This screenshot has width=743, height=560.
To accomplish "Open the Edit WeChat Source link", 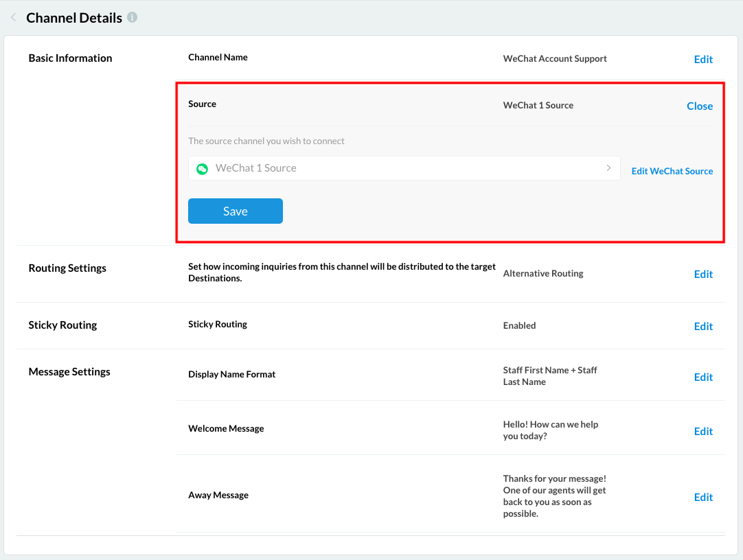I will (672, 171).
